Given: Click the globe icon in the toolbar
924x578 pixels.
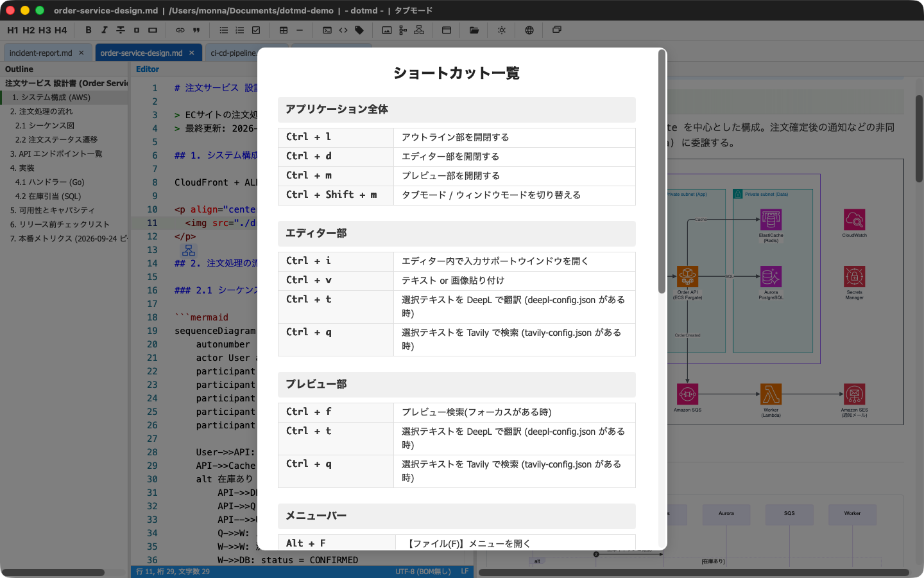Looking at the screenshot, I should tap(529, 30).
